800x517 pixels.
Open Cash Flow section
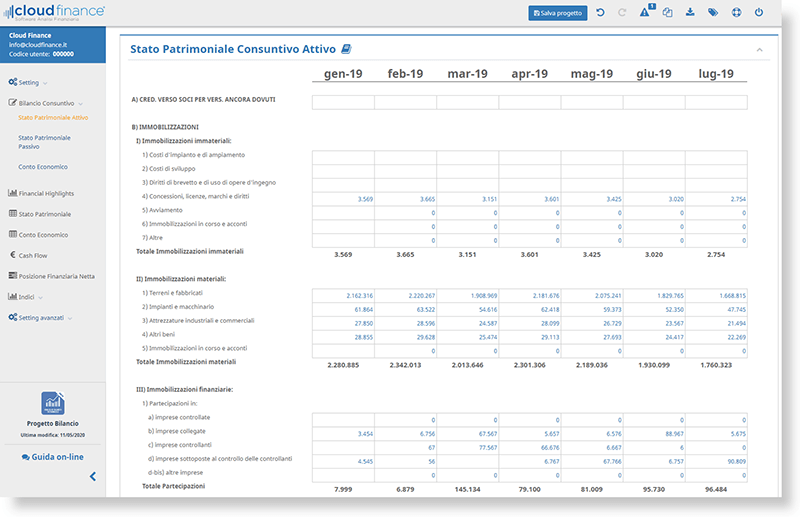[x=33, y=256]
